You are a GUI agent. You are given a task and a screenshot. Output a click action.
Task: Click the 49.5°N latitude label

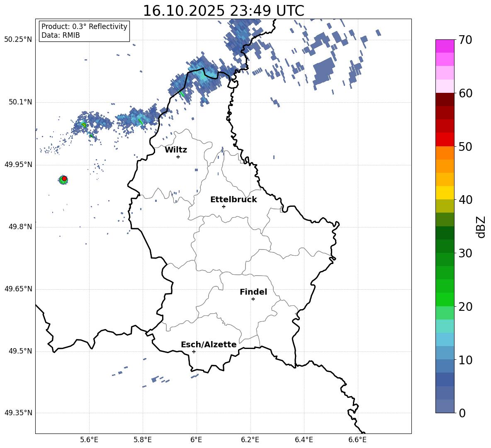[20, 351]
